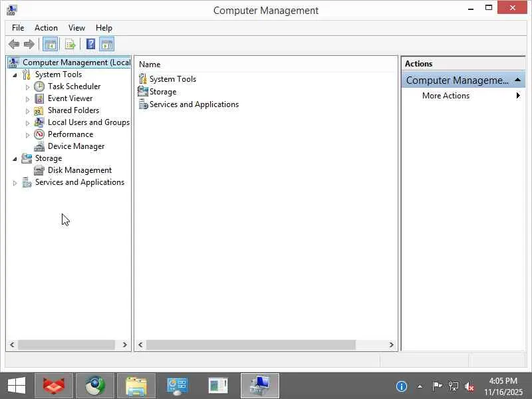Viewport: 532px width, 399px height.
Task: Click the Name column header
Action: coord(150,65)
